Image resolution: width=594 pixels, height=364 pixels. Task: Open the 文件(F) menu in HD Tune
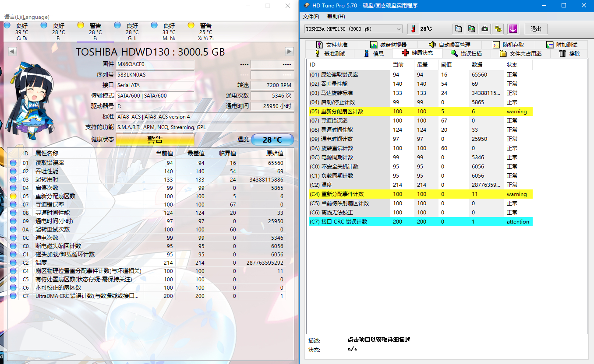[x=311, y=17]
